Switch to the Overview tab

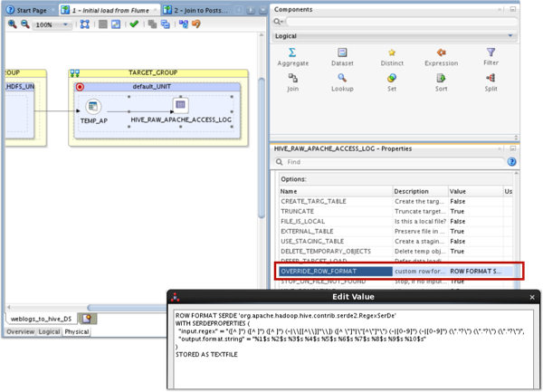(21, 331)
